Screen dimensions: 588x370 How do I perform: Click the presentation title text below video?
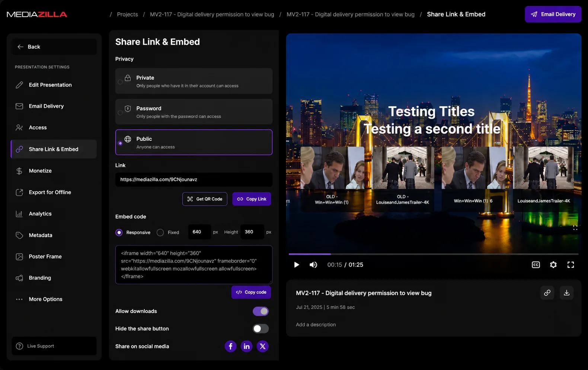pyautogui.click(x=364, y=293)
